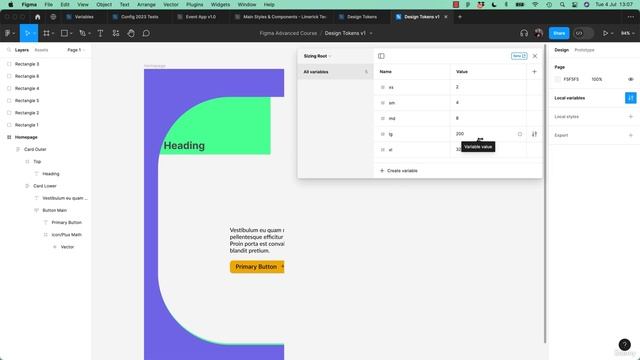Edit the page opacity 100% field
The image size is (640, 360).
click(x=597, y=79)
